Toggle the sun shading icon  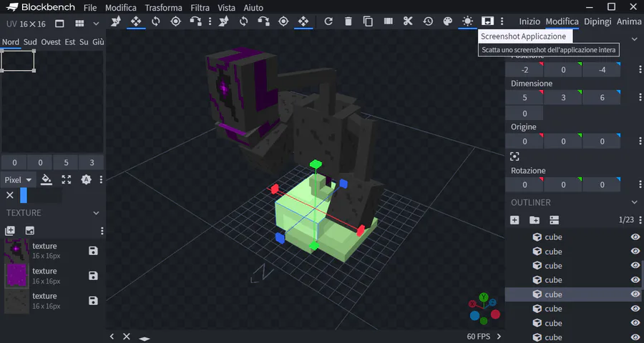pyautogui.click(x=467, y=21)
